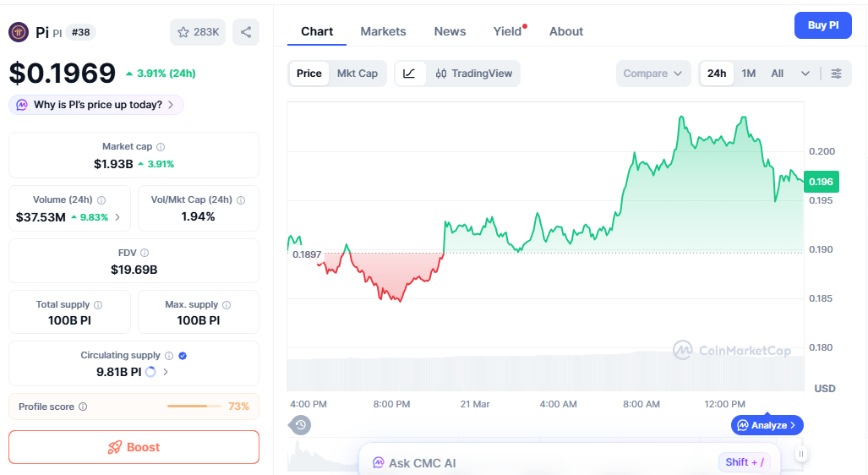The width and height of the screenshot is (868, 475).
Task: Click the 0.196 current price label
Action: [822, 182]
